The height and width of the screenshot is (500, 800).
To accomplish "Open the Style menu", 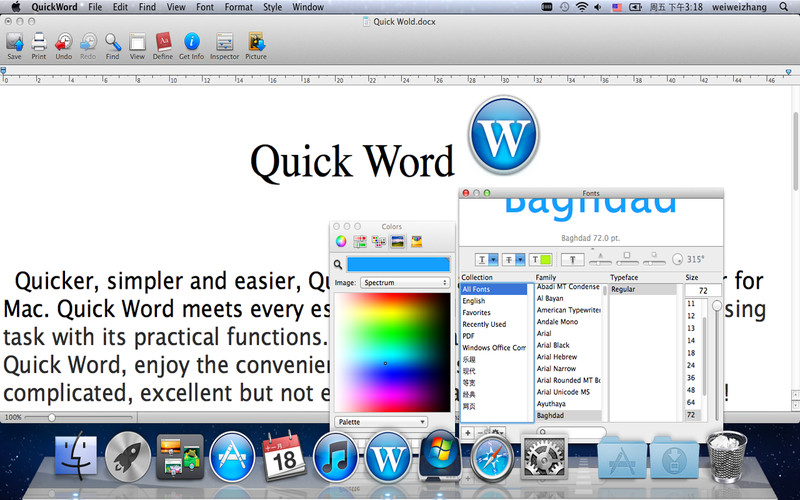I will pyautogui.click(x=272, y=7).
